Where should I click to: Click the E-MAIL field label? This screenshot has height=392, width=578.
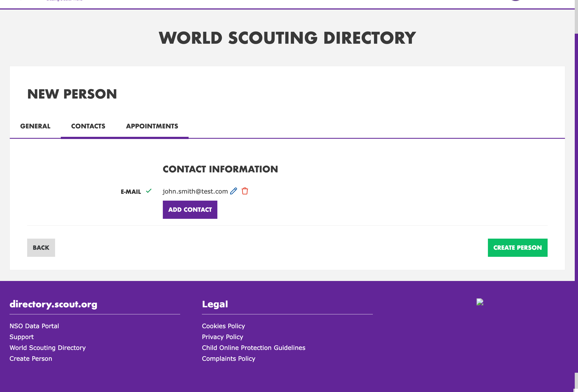click(131, 192)
